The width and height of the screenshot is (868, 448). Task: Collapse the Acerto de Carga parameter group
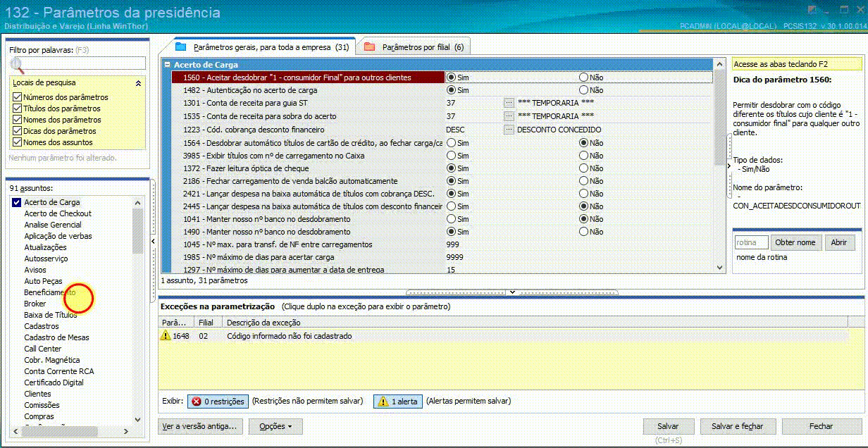(x=167, y=65)
